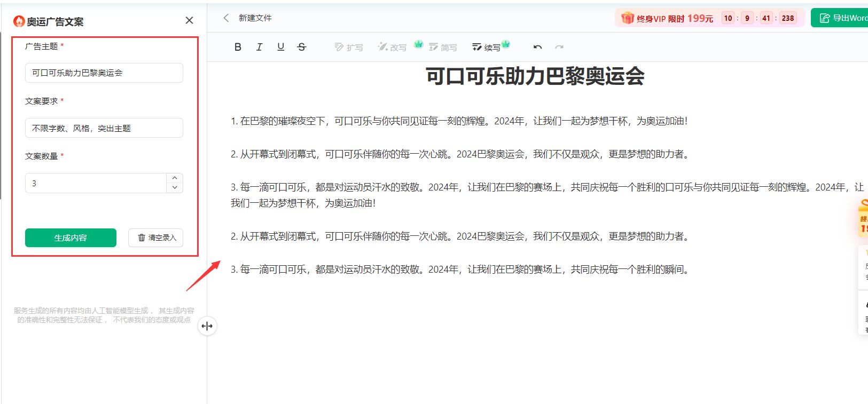Image resolution: width=868 pixels, height=404 pixels.
Task: Apply bold formatting
Action: (x=238, y=47)
